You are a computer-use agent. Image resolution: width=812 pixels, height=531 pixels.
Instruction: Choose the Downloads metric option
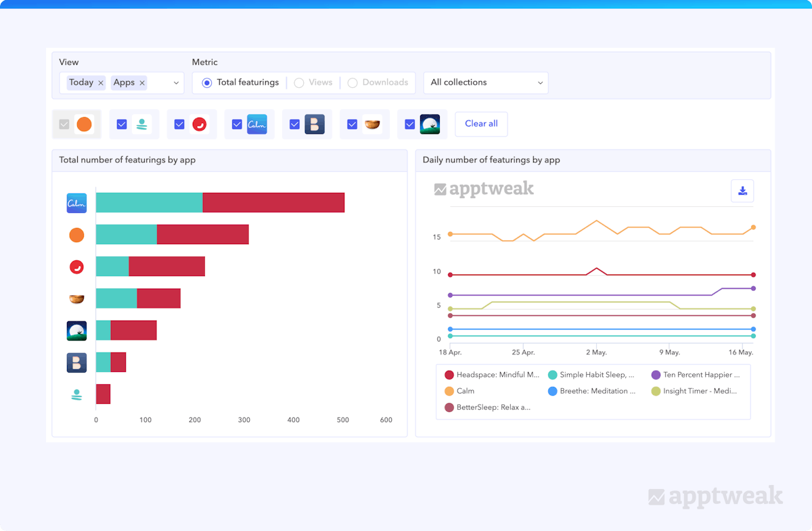[x=353, y=83]
